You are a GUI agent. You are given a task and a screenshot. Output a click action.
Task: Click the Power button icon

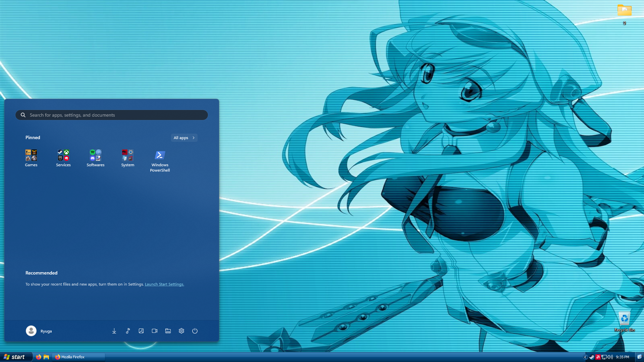coord(195,331)
